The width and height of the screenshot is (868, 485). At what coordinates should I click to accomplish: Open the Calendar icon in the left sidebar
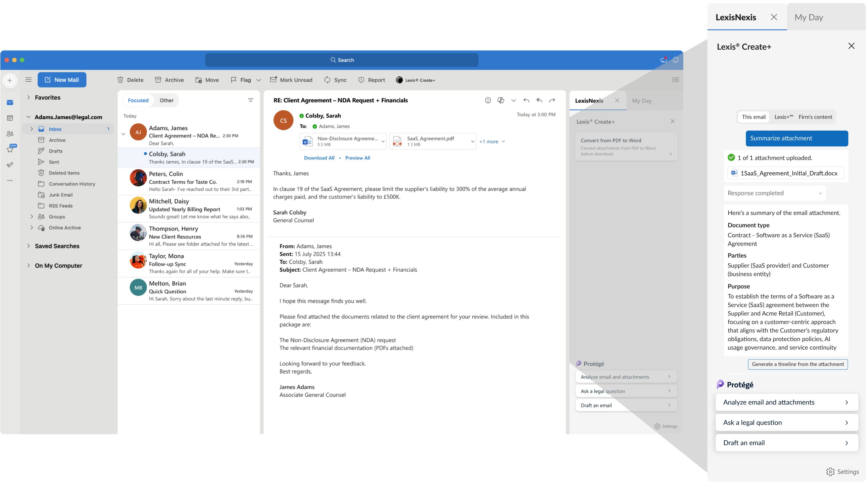pyautogui.click(x=10, y=118)
